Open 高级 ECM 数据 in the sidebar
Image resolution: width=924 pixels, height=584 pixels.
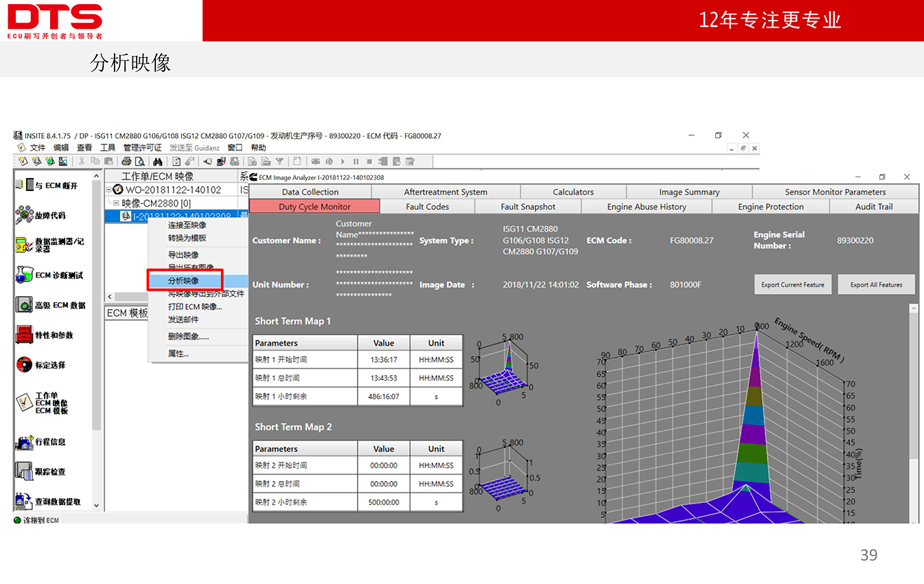tap(49, 305)
